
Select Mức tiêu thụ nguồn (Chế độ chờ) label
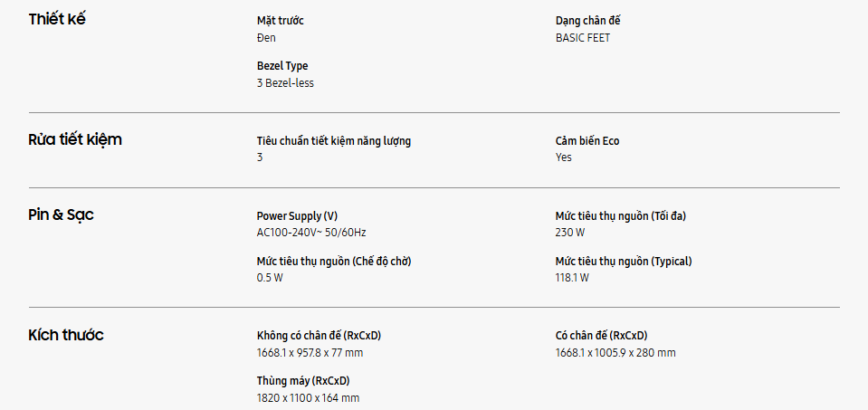point(340,262)
